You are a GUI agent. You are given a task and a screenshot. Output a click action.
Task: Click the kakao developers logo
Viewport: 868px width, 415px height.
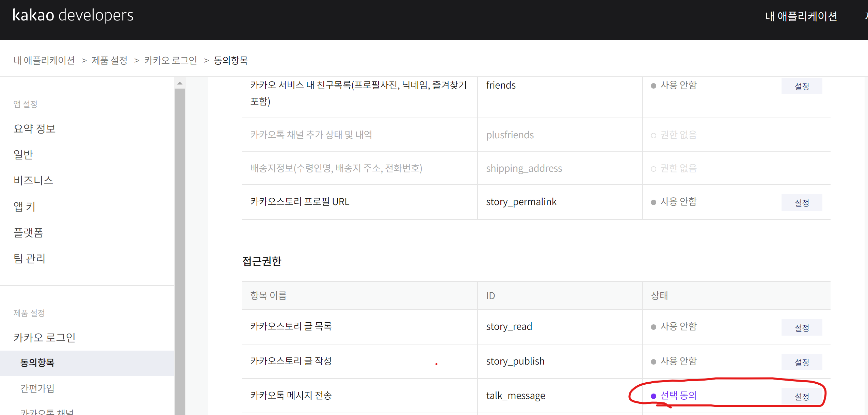pos(73,15)
